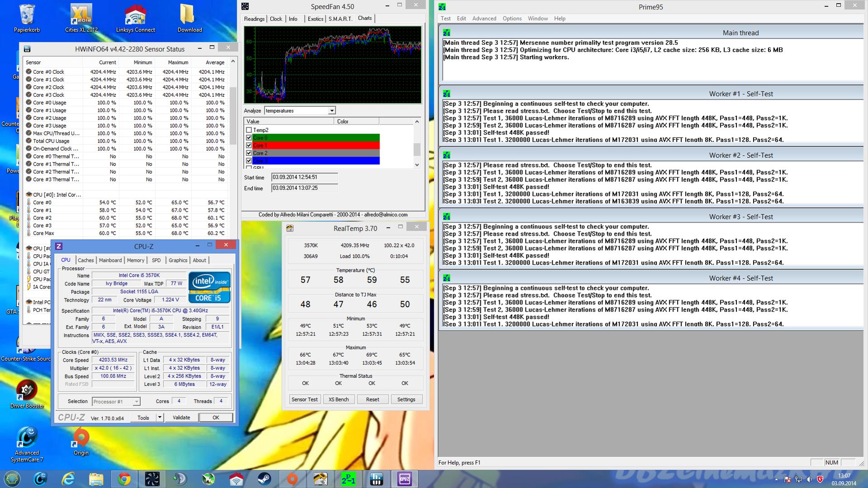Switch to SpeedFan via its taskbar fan icon
The height and width of the screenshot is (488, 868).
click(x=152, y=479)
